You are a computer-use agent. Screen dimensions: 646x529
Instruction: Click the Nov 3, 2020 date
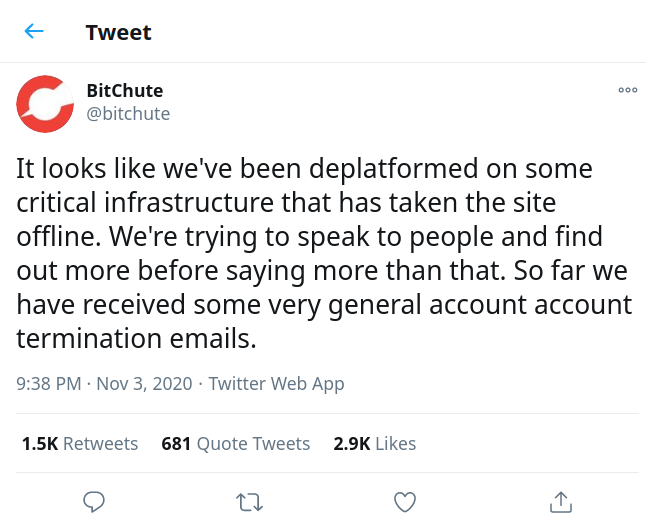143,383
